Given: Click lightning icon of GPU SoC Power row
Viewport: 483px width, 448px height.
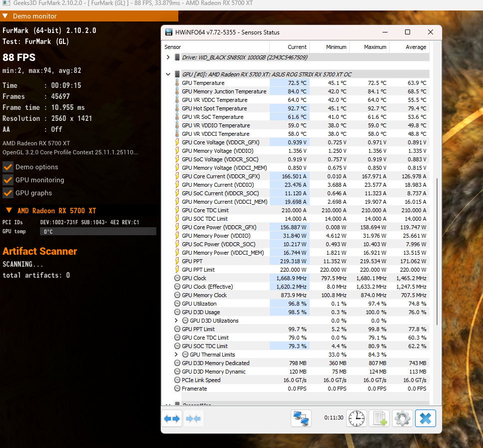Looking at the screenshot, I should [177, 244].
